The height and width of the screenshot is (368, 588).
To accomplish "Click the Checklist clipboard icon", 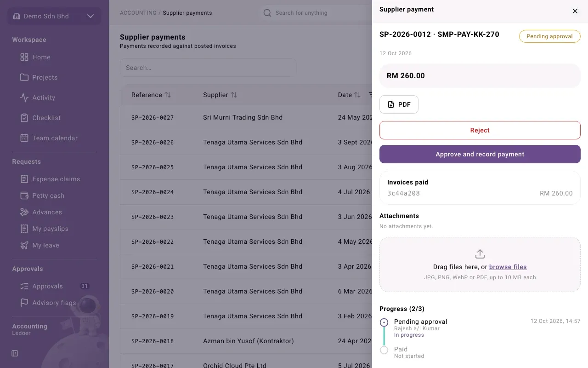I will 24,118.
